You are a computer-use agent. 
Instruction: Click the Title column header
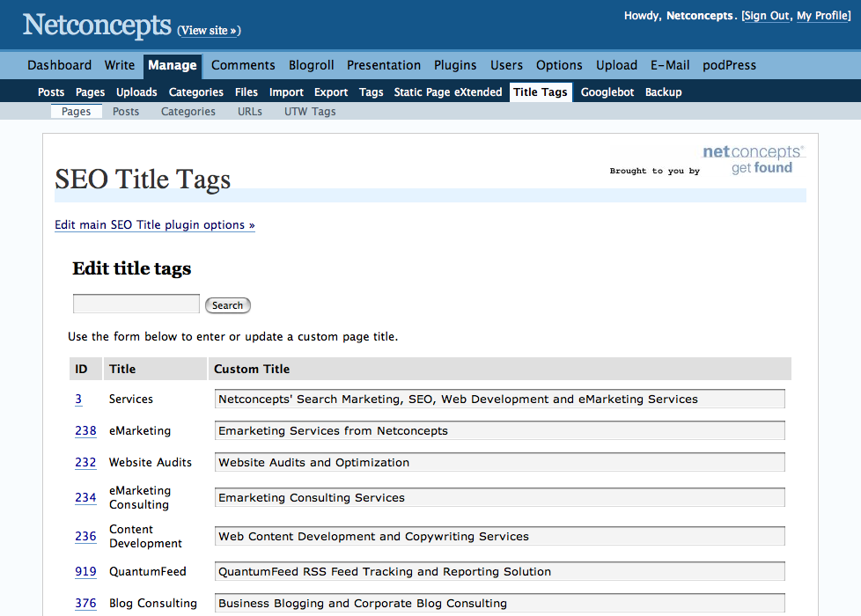click(155, 369)
